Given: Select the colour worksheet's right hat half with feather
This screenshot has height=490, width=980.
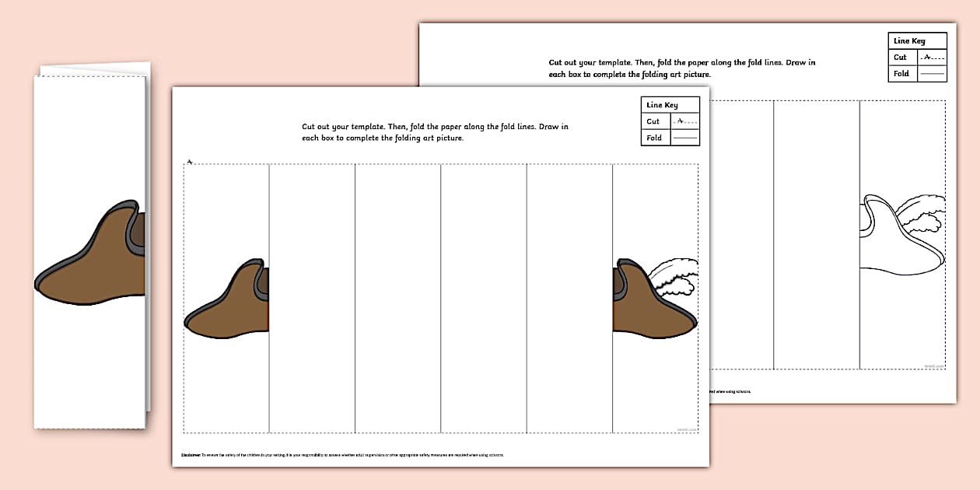Looking at the screenshot, I should click(x=655, y=297).
